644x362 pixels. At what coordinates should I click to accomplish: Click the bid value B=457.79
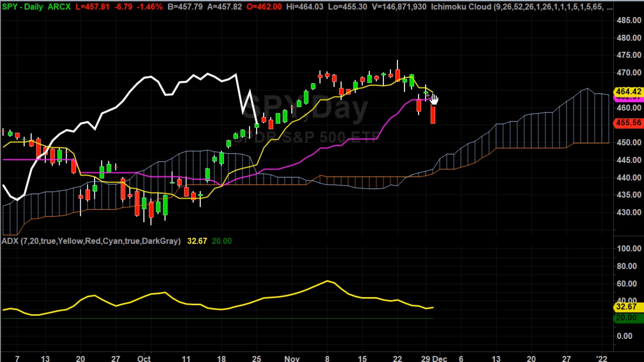(185, 7)
